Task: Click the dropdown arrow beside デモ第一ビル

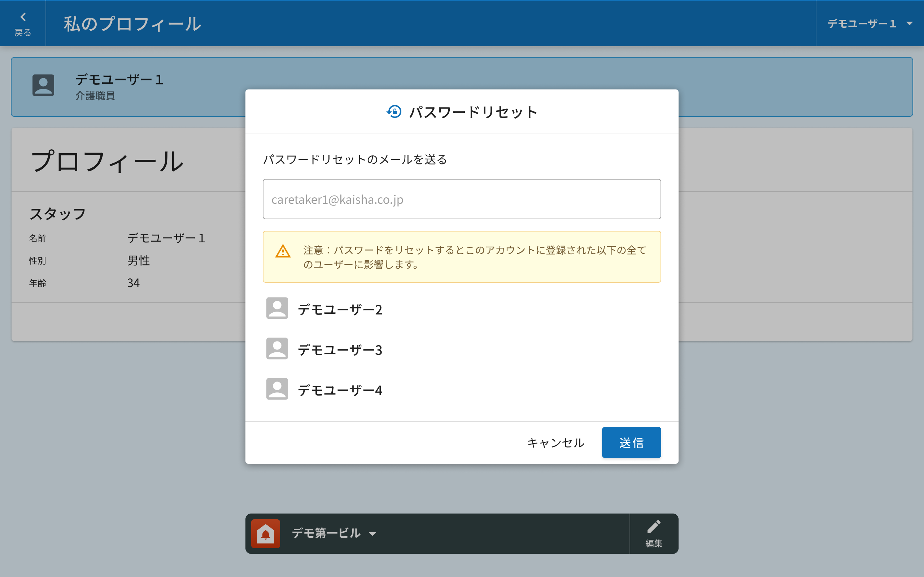Action: point(372,534)
